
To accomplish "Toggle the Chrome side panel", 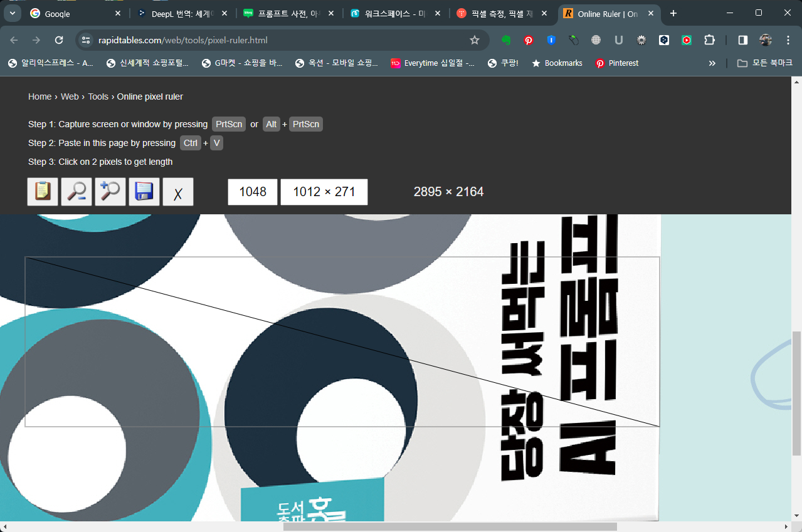I will coord(742,40).
